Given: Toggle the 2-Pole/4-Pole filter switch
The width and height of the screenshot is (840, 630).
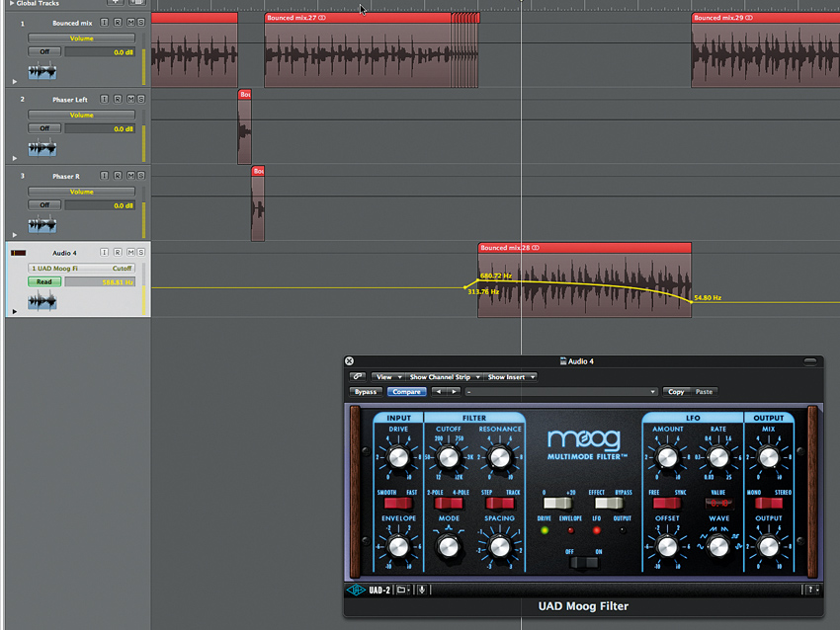Looking at the screenshot, I should 449,504.
